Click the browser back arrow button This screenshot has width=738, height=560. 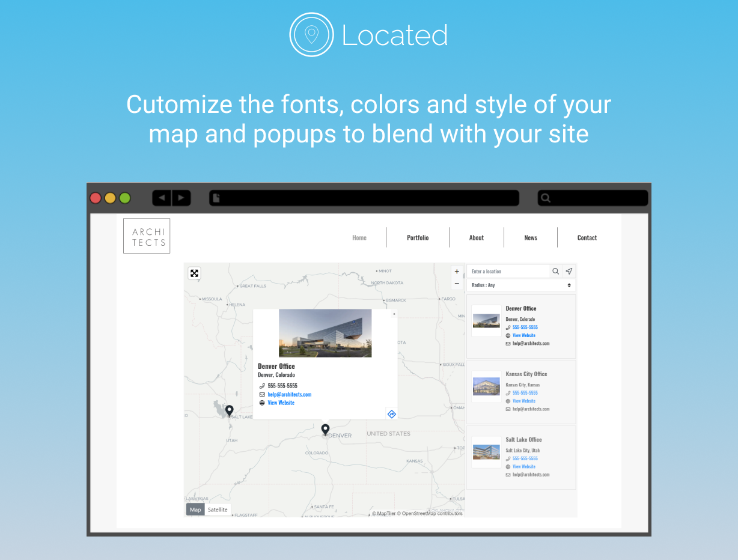[162, 198]
